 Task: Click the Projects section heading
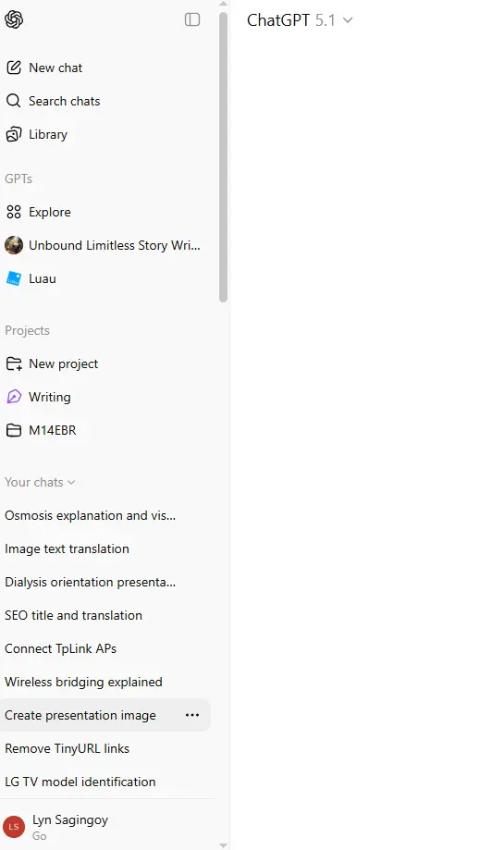point(27,330)
